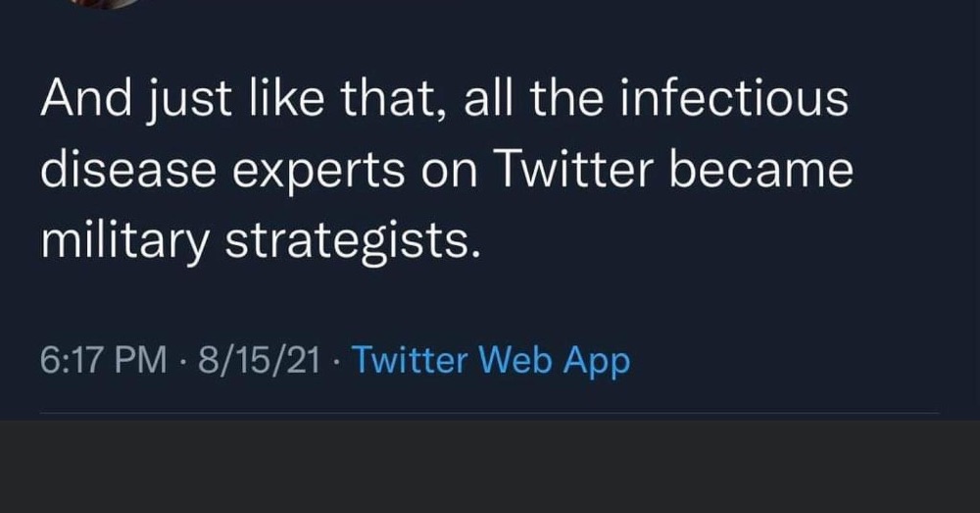Click the dot separator after 6:17 PM
This screenshot has width=980, height=513.
182,362
